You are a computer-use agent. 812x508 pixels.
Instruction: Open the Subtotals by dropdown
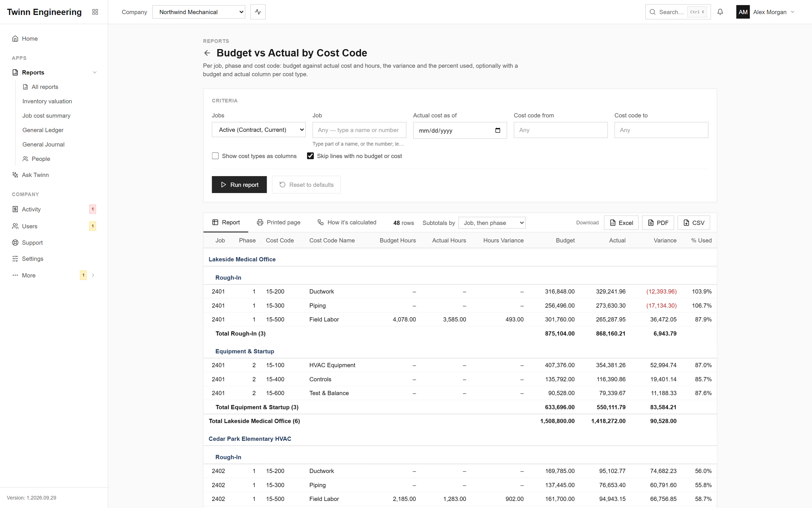492,223
